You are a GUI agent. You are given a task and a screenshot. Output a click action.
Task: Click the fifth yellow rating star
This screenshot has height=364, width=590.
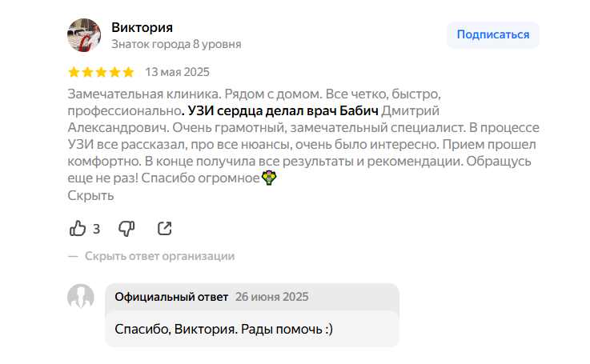point(128,72)
